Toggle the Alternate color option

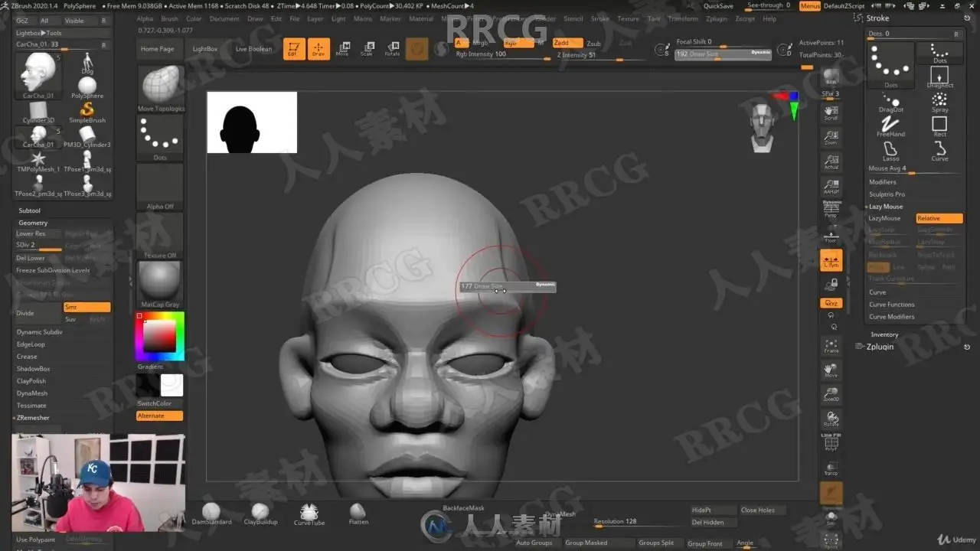point(159,416)
